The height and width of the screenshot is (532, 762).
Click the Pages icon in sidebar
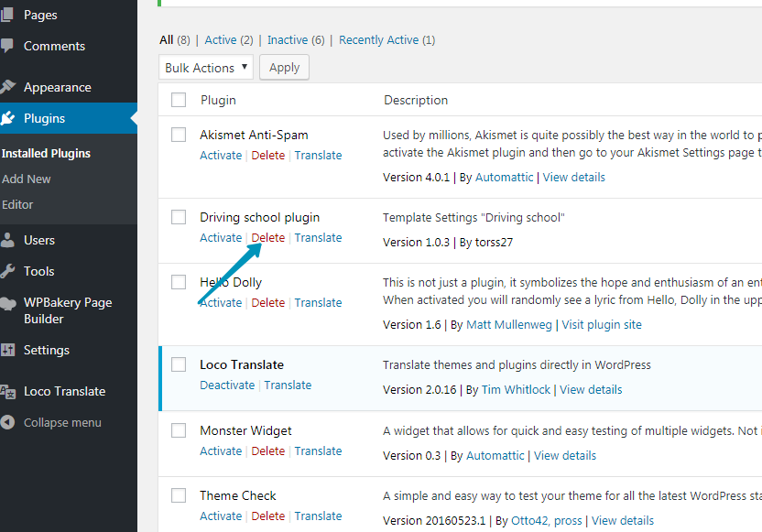(7, 15)
